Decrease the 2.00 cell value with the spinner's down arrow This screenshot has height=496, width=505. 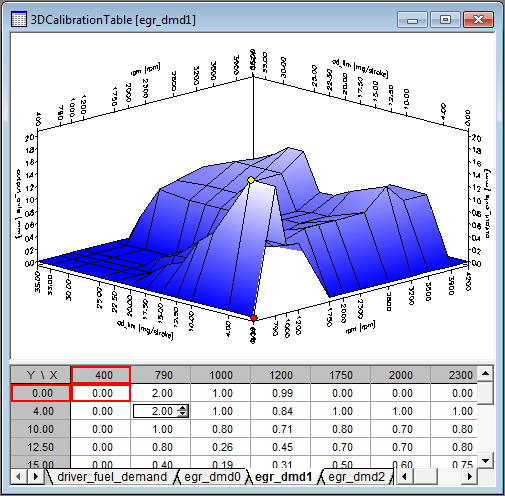tap(182, 414)
